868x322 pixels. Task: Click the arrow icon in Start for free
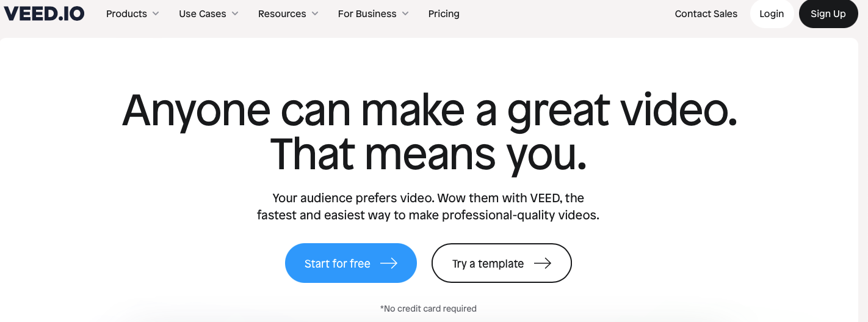click(389, 263)
